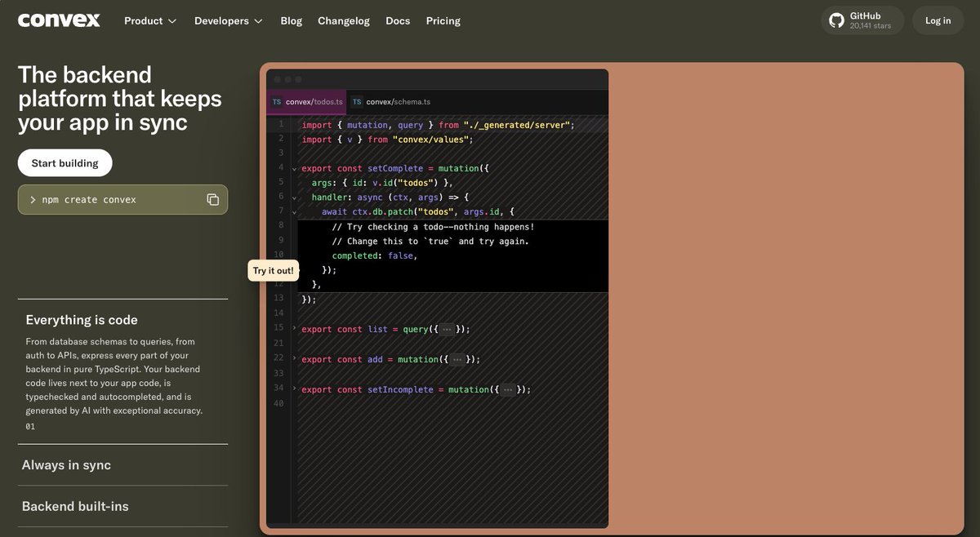Image resolution: width=980 pixels, height=537 pixels.
Task: View the Pricing page
Action: 443,20
